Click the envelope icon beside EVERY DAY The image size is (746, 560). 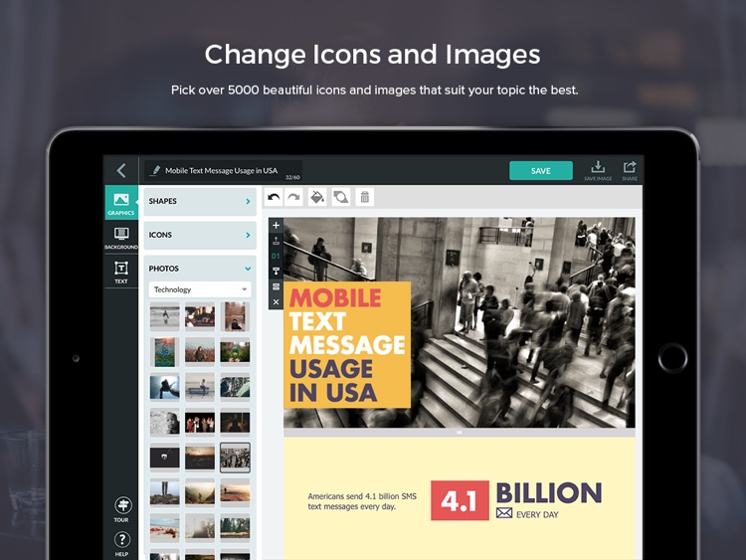[x=504, y=513]
